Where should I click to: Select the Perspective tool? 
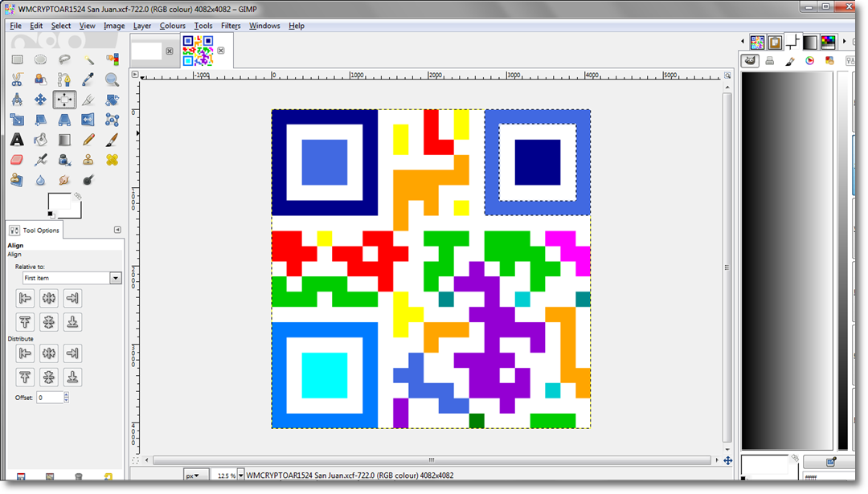tap(64, 120)
